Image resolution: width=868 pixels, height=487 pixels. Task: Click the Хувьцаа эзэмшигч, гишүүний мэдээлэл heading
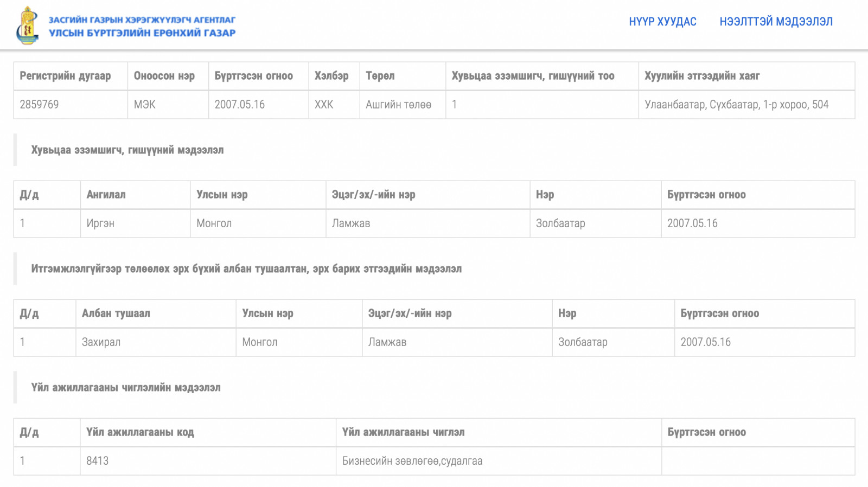click(x=127, y=150)
